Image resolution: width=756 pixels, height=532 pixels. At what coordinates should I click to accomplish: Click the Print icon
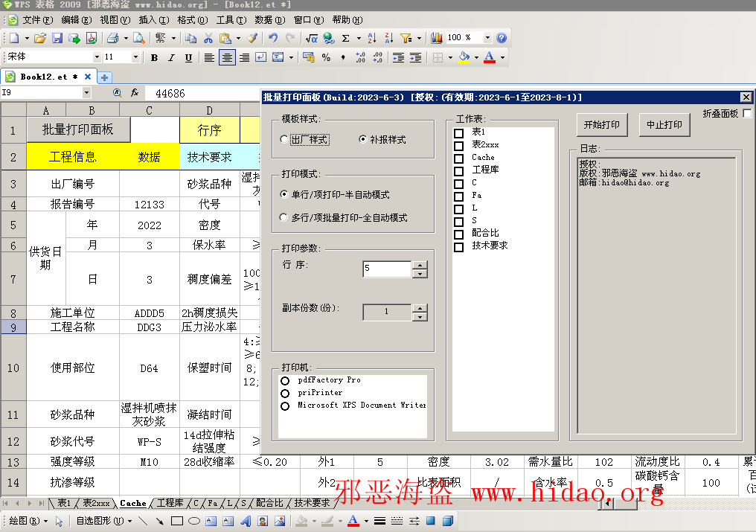coord(113,38)
